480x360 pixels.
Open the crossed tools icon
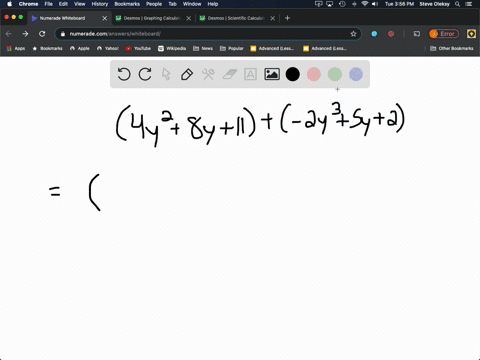click(x=208, y=74)
